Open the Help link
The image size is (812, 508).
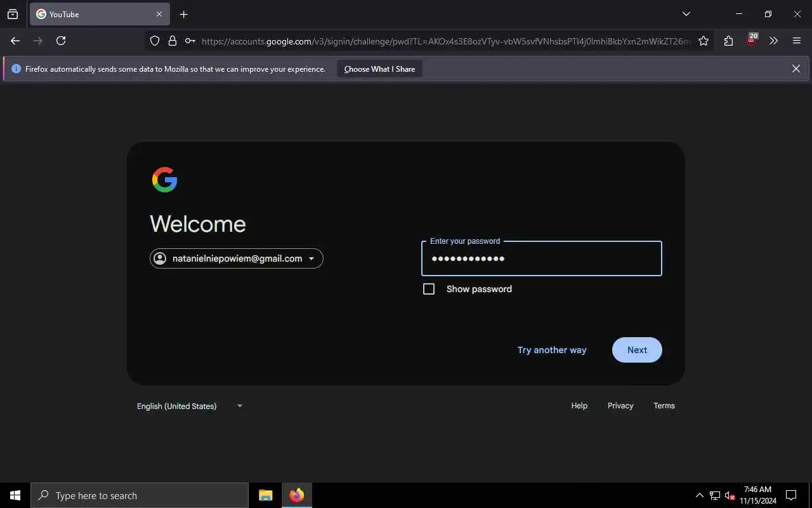pyautogui.click(x=579, y=406)
